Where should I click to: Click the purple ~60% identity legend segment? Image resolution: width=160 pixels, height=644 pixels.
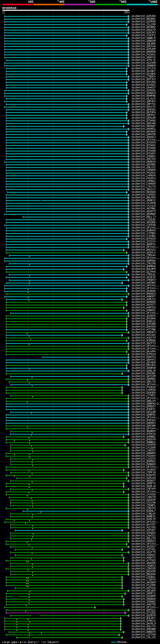80,4
